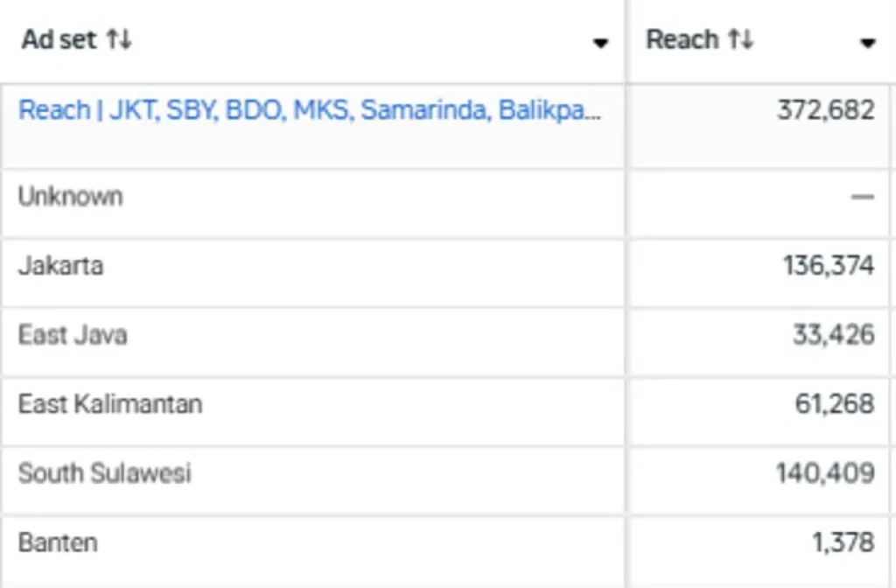Screen dimensions: 896x588
Task: Select the South Sulawesi row
Action: click(x=104, y=472)
